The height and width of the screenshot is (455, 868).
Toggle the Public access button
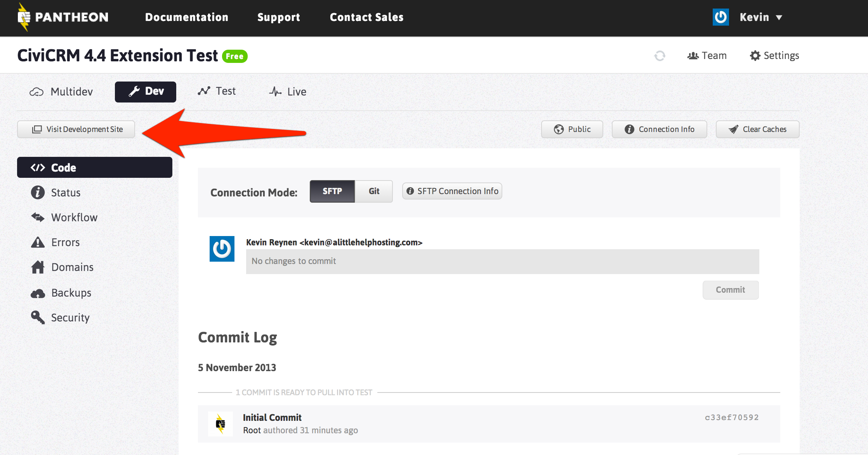point(572,129)
